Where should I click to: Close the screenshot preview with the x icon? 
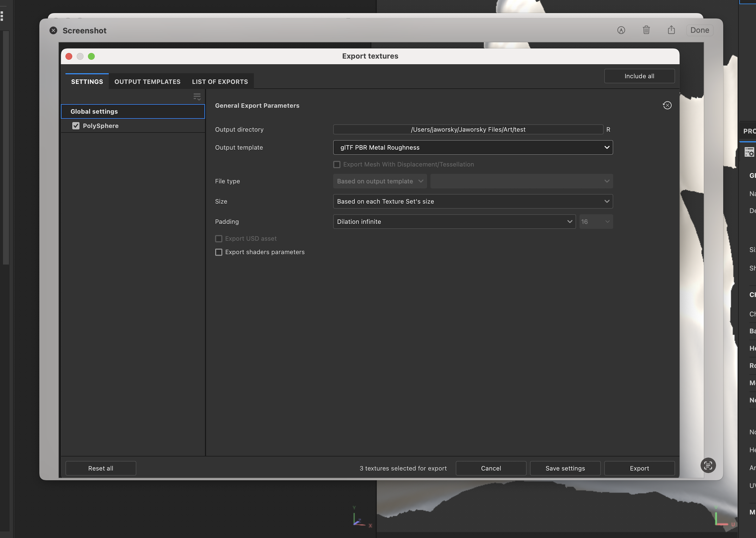[x=53, y=30]
